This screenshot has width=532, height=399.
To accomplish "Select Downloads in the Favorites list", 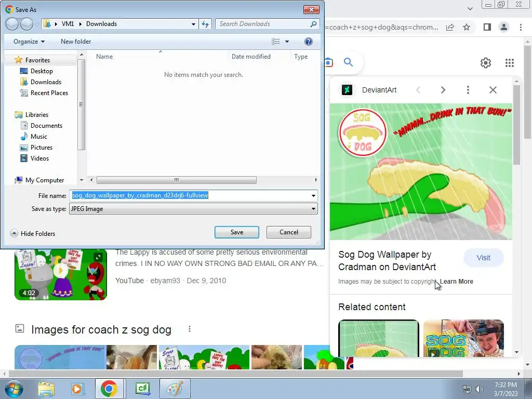I will point(46,82).
